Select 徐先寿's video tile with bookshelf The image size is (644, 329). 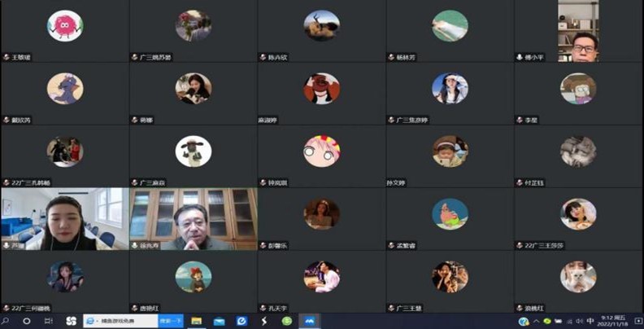(194, 218)
